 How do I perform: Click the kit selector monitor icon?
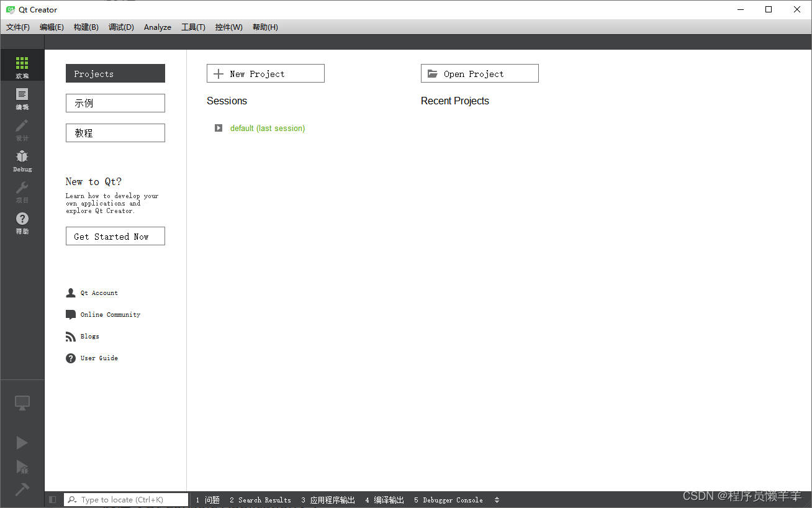click(22, 403)
